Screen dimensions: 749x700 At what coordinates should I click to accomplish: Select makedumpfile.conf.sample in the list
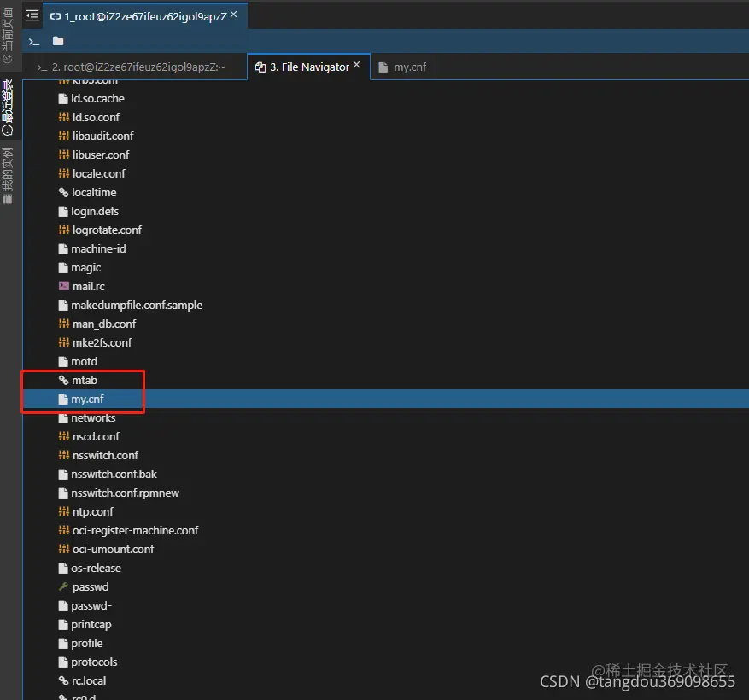click(x=137, y=305)
